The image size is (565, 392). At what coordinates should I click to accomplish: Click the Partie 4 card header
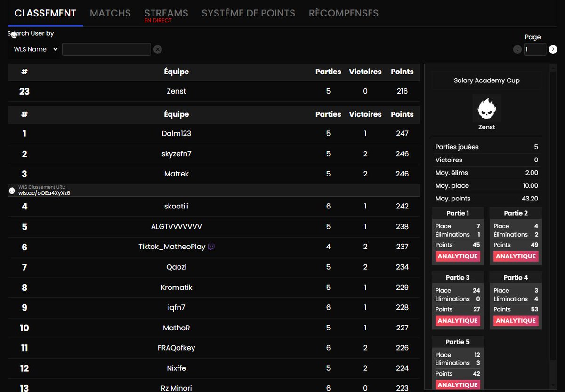(516, 278)
